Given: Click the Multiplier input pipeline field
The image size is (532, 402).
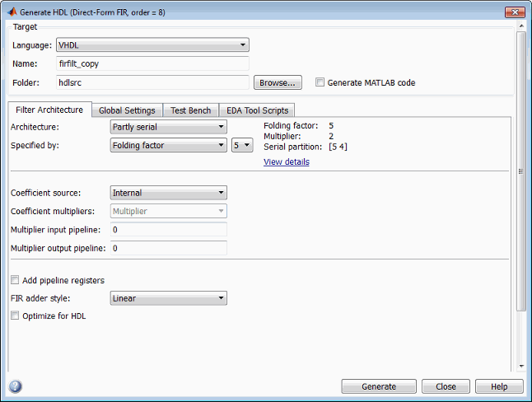Looking at the screenshot, I should click(x=169, y=230).
